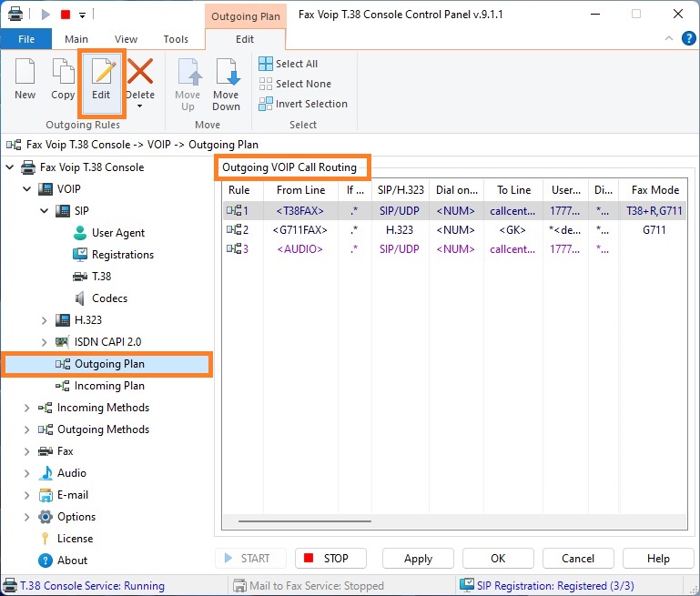700x596 pixels.
Task: Click the Copy rule icon
Action: [63, 71]
